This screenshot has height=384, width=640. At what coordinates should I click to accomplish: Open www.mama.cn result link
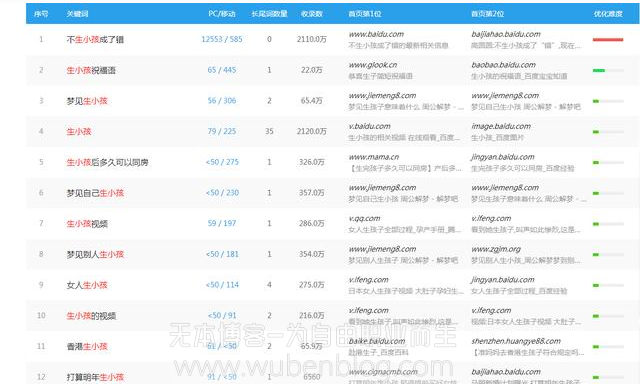373,157
